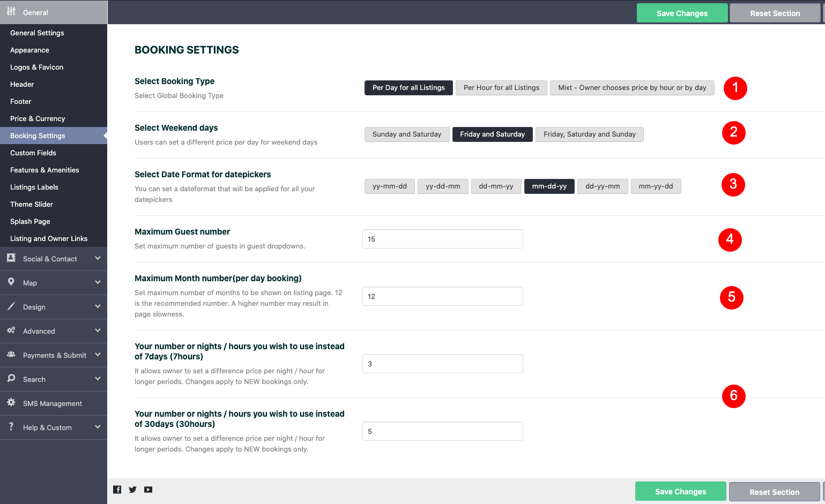Set date format to dd-mm-yy
Viewport: 825px width, 504px height.
496,186
